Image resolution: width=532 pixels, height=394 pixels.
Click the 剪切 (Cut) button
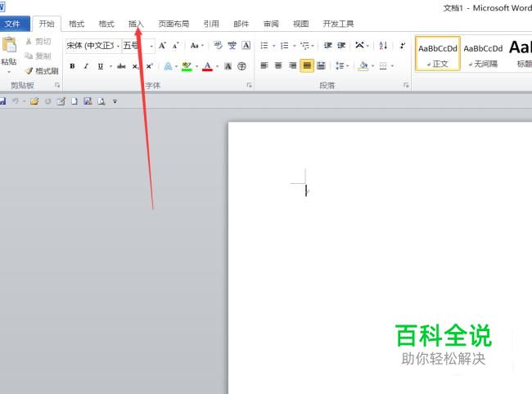38,42
